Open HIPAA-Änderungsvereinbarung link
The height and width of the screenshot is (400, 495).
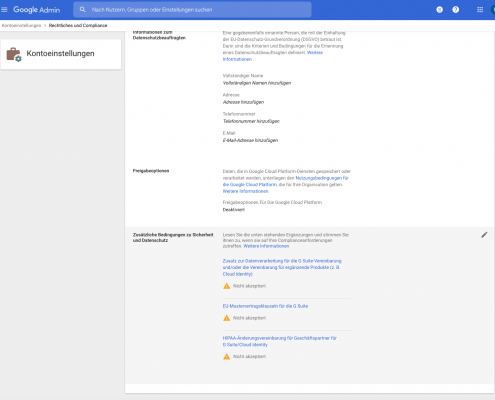(x=280, y=341)
